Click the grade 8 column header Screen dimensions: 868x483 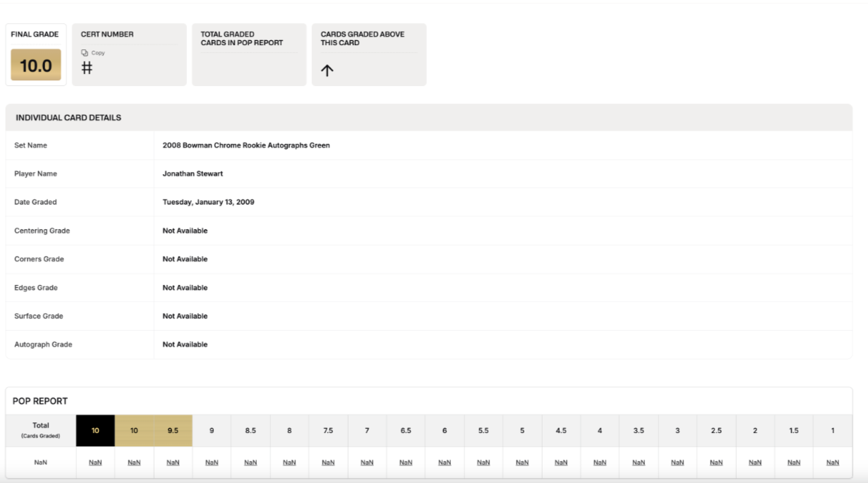[x=289, y=430]
